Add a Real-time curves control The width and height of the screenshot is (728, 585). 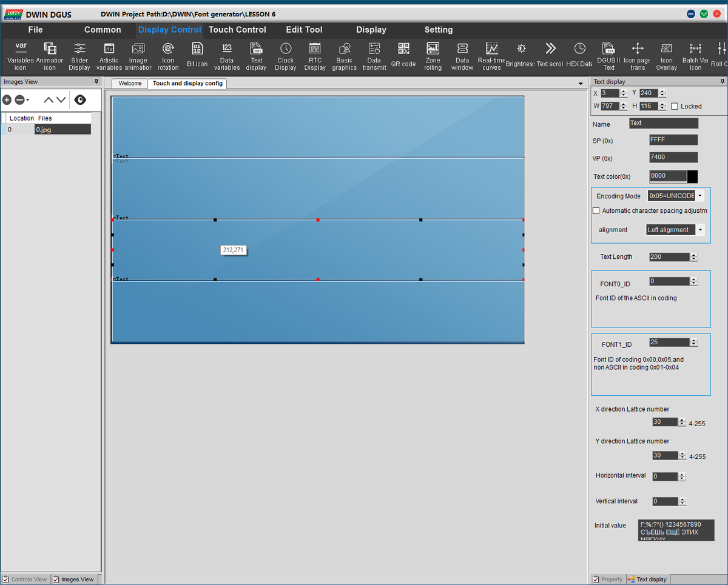coord(492,56)
